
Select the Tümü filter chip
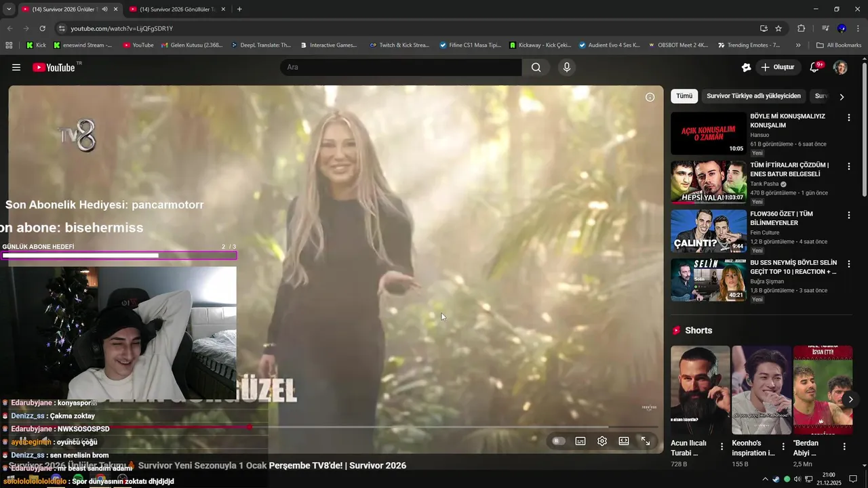(x=684, y=96)
